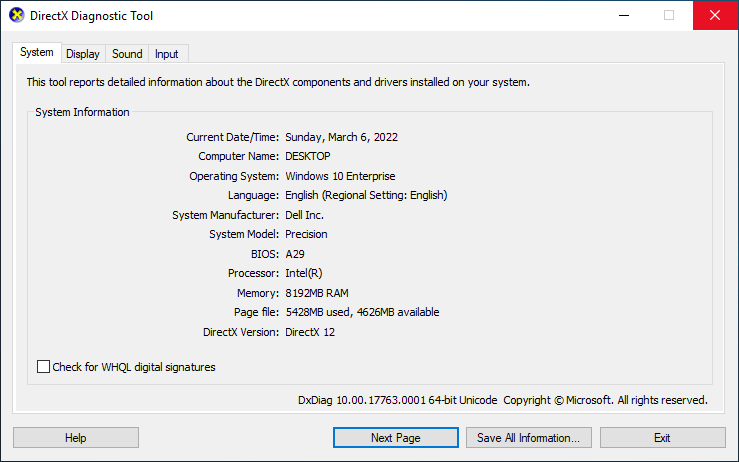Click the DirectX 12 version value
Viewport: 739px width, 462px height.
pos(310,332)
